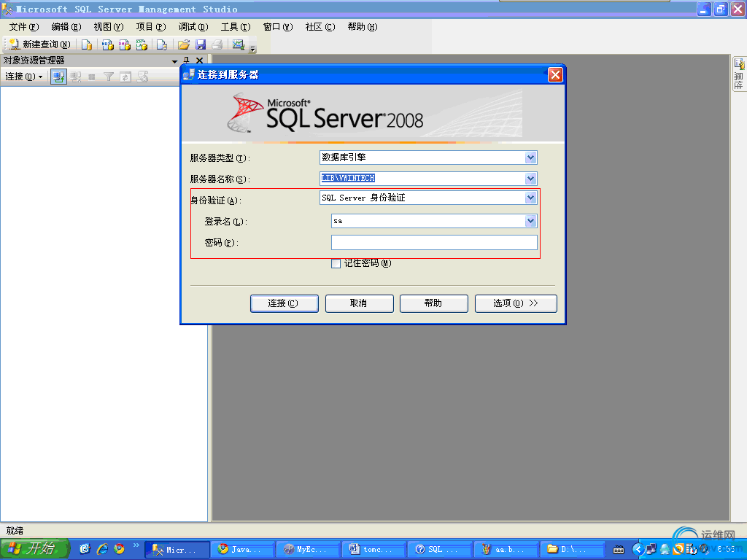Open the 项目(P) menu
Viewport: 747px width, 560px height.
pyautogui.click(x=151, y=27)
